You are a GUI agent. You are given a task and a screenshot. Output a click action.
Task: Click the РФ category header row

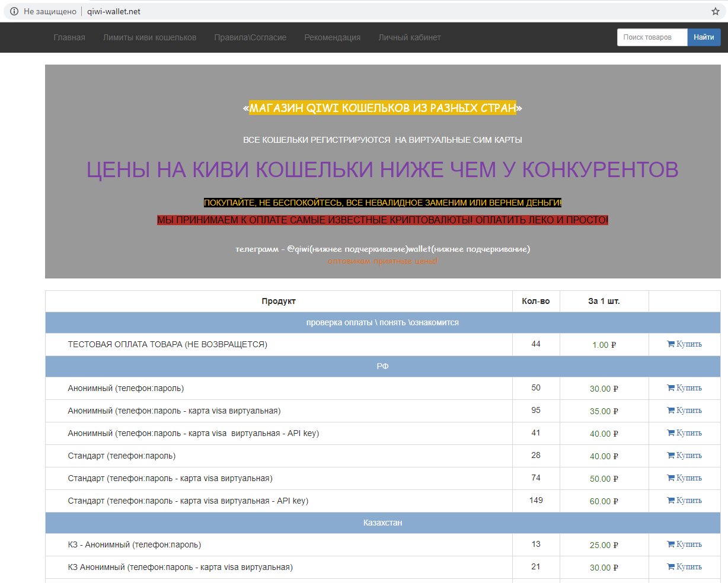coord(383,367)
